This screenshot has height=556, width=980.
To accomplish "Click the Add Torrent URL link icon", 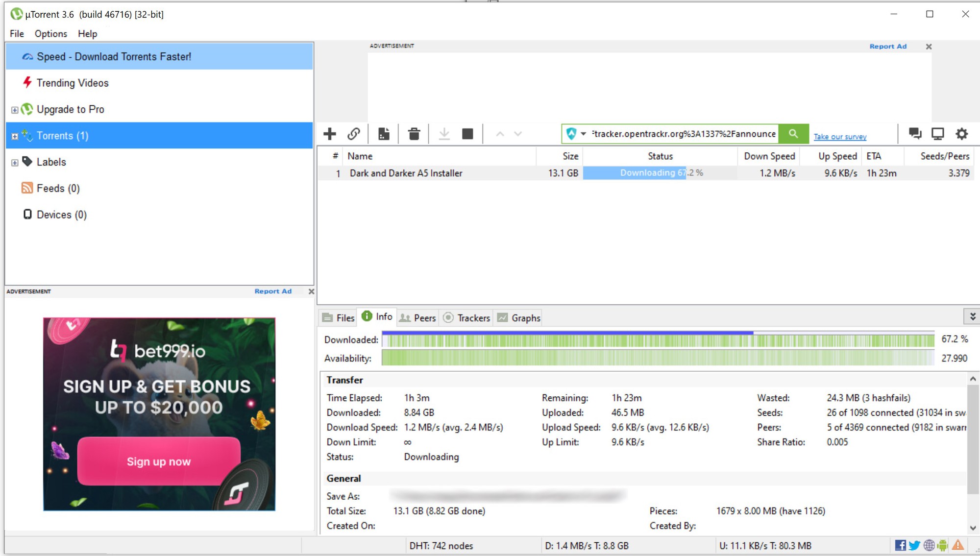I will (x=354, y=134).
